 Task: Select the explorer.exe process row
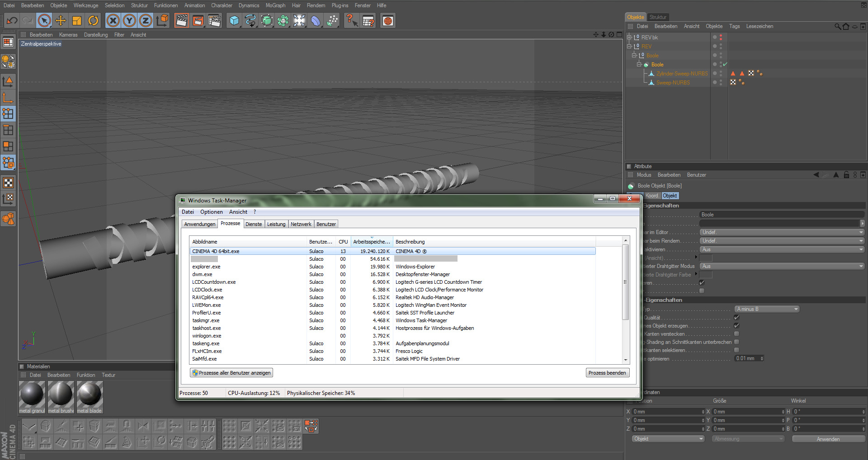pyautogui.click(x=206, y=267)
